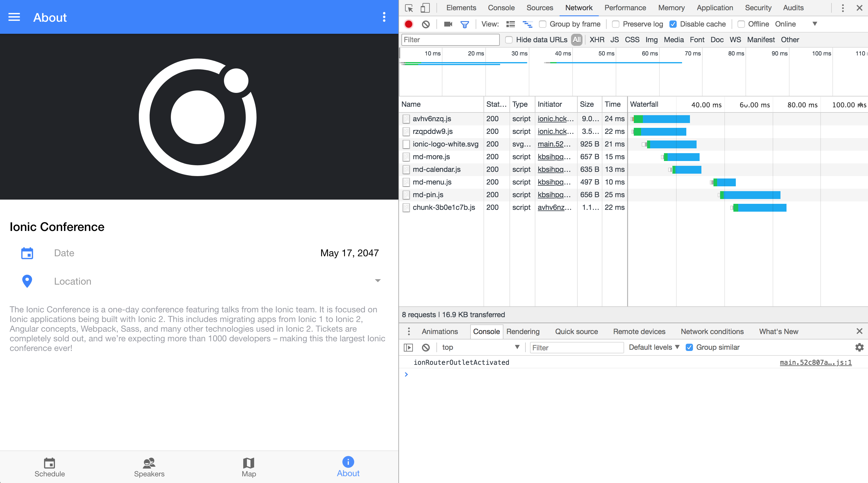Focus the network Filter input field

tap(451, 40)
